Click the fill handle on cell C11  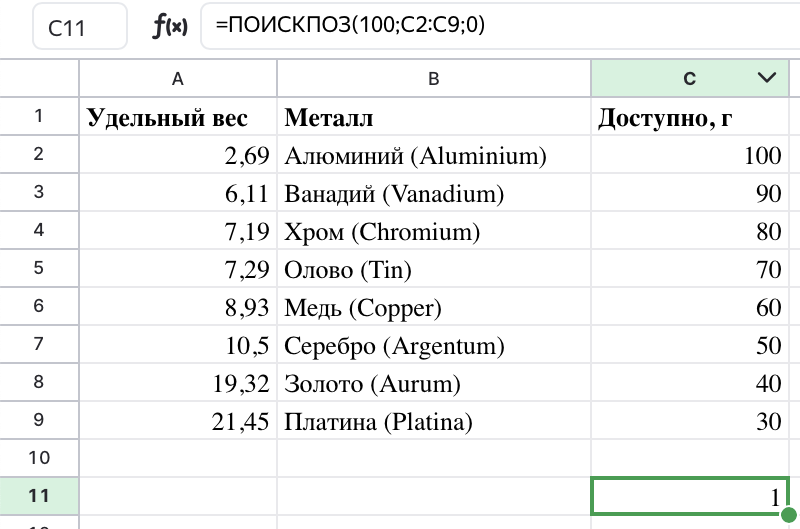tap(789, 514)
